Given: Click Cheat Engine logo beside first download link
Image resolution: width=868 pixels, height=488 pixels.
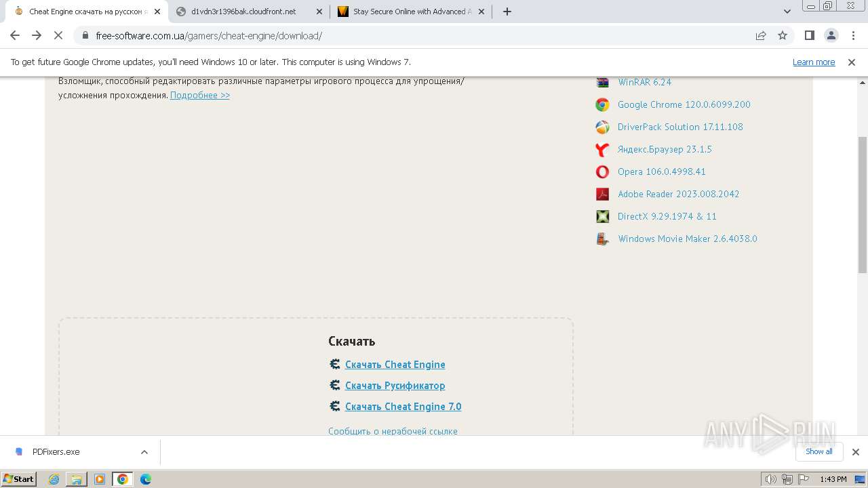Looking at the screenshot, I should (x=335, y=364).
